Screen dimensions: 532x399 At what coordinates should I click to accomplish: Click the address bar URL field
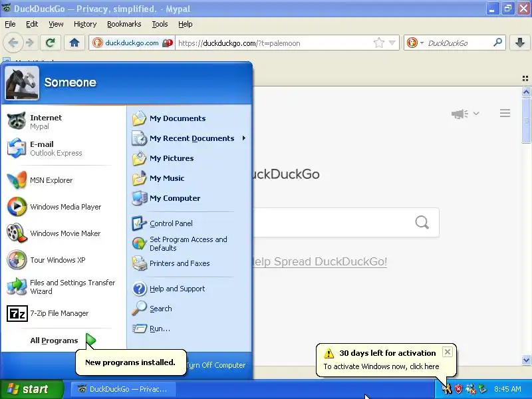click(274, 43)
